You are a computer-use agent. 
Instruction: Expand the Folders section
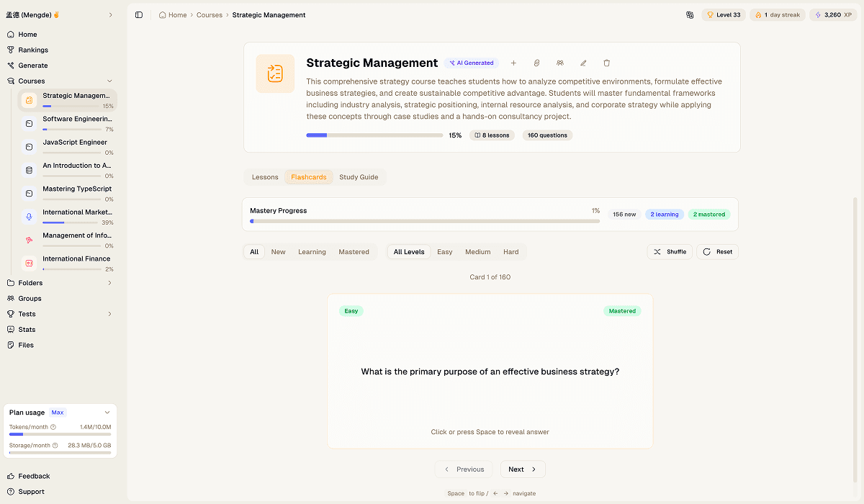pos(109,282)
